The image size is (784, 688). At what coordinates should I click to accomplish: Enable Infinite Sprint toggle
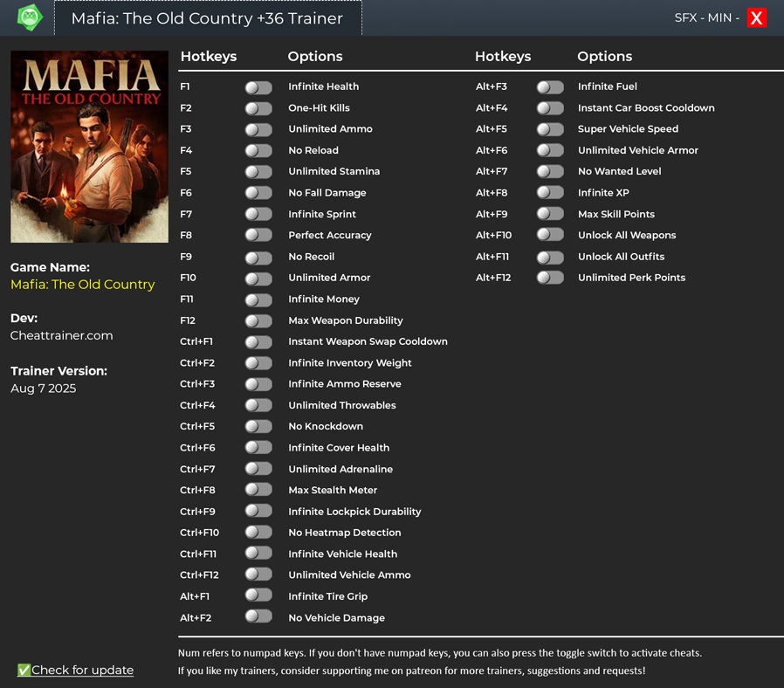pyautogui.click(x=258, y=214)
